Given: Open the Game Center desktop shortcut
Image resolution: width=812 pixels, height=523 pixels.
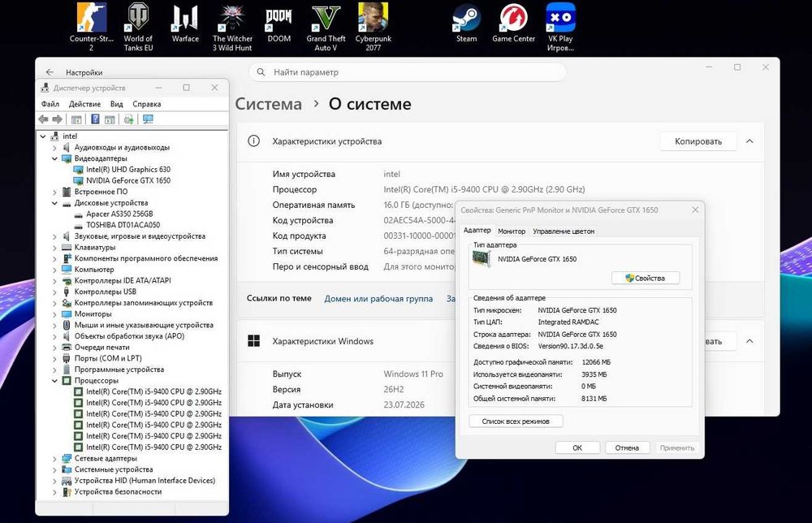Looking at the screenshot, I should coord(513,24).
